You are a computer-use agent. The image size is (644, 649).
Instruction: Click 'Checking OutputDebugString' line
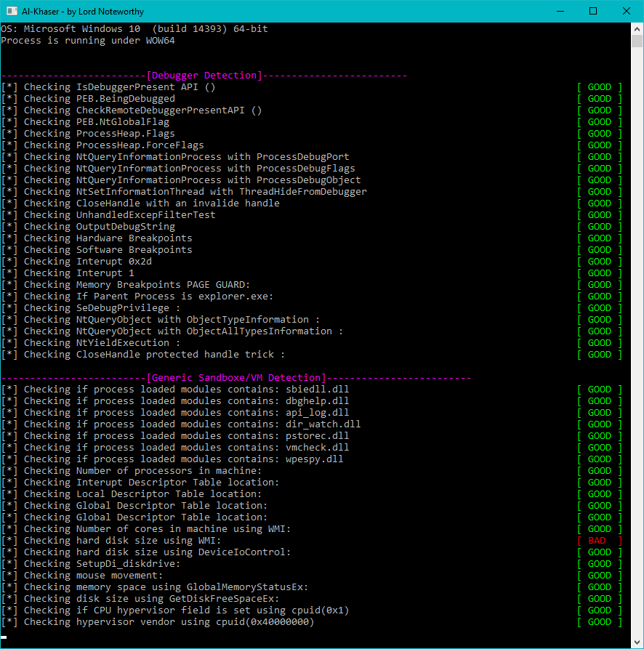point(88,226)
